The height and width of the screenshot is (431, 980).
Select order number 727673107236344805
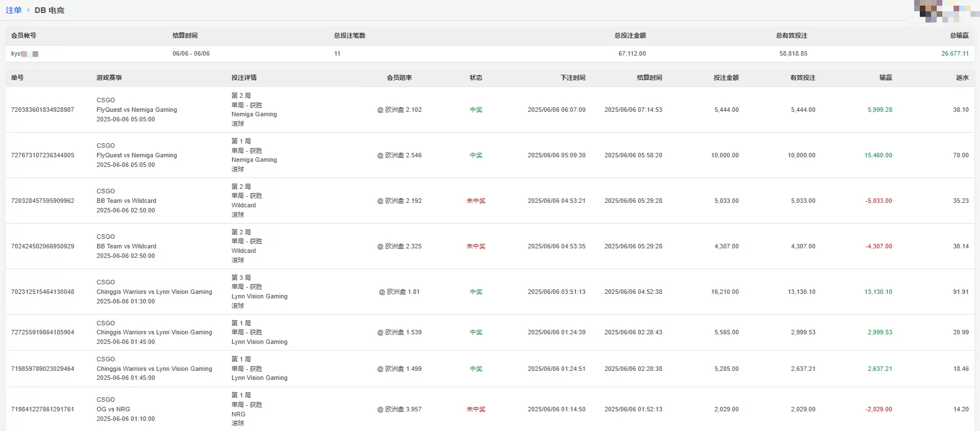[43, 156]
